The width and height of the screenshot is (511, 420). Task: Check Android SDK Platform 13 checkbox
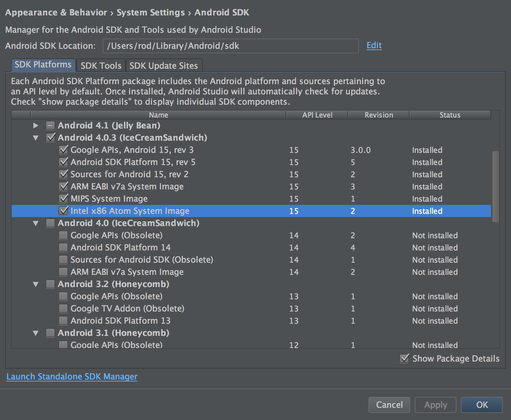[63, 320]
